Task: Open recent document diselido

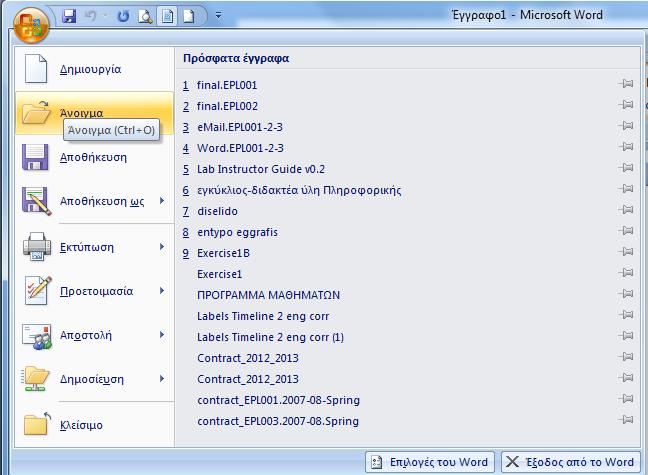Action: coord(217,211)
